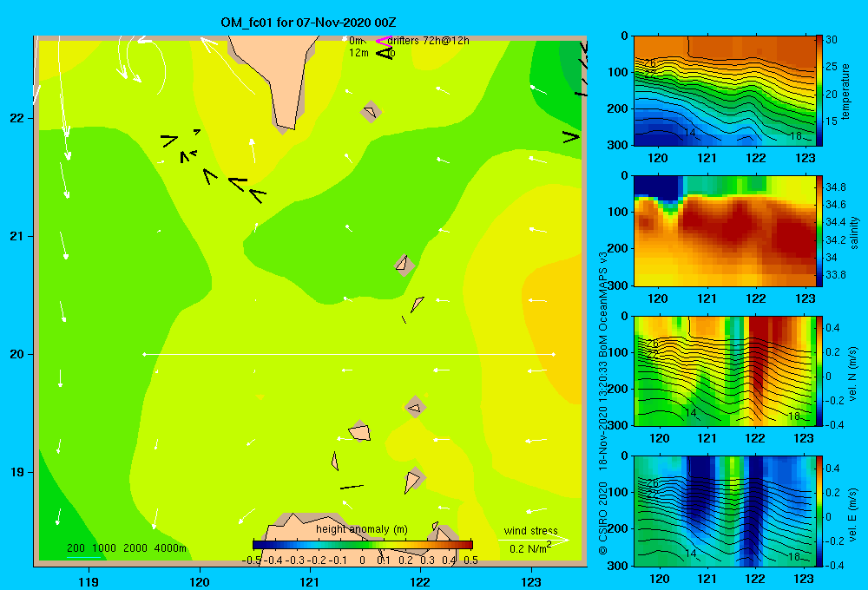Click the "30" tick on temperature scale
868x590 pixels.
832,40
